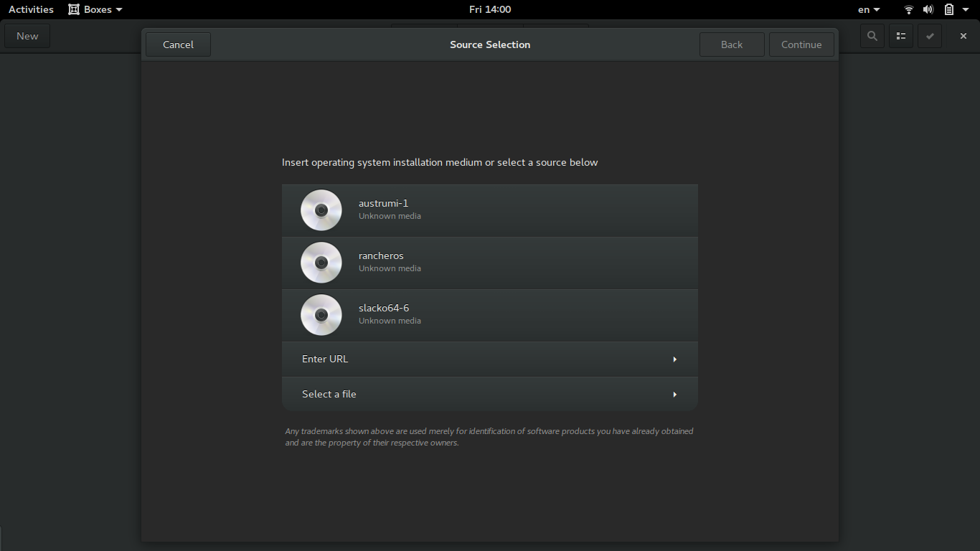The image size is (980, 551).
Task: Click the Boxes app icon in top bar
Action: click(x=74, y=9)
